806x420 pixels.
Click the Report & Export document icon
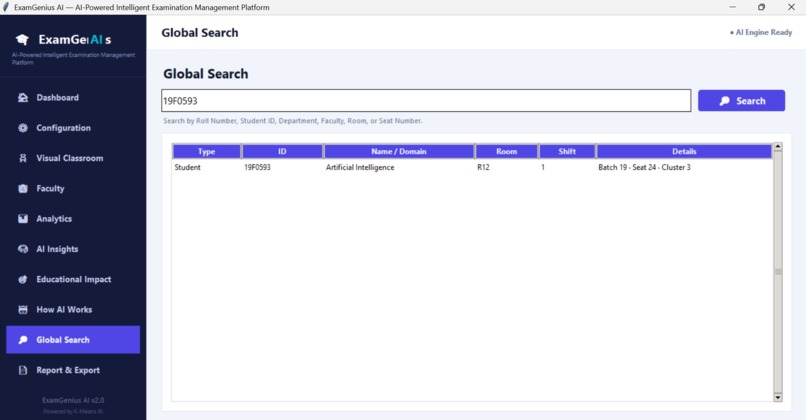point(23,370)
